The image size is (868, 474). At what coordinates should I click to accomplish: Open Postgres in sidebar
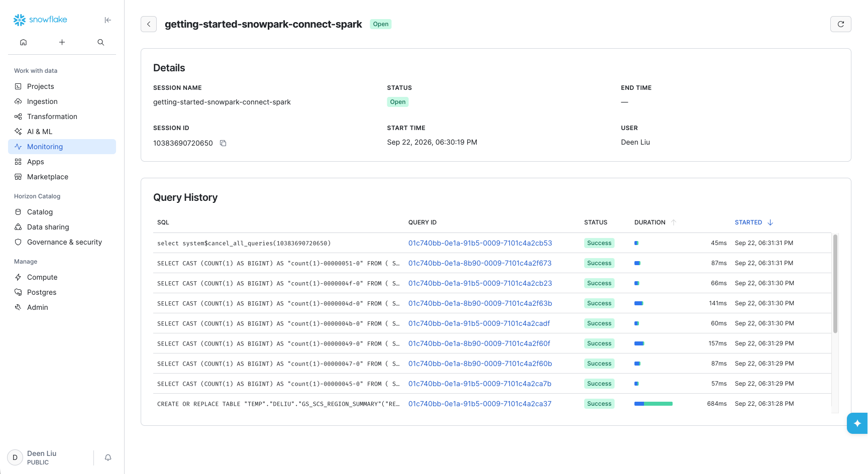[62, 292]
